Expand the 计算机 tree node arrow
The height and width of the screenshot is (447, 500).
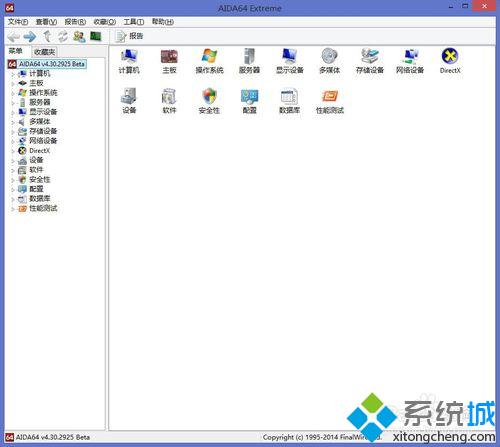click(13, 74)
